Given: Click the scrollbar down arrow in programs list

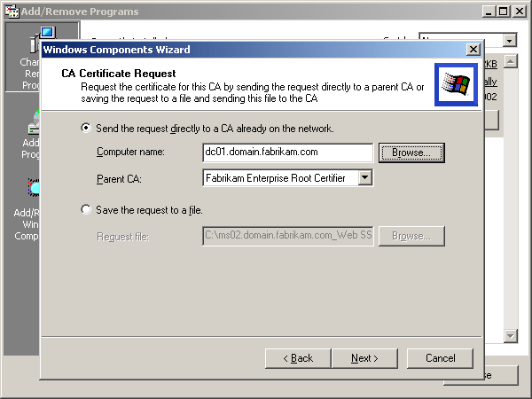Looking at the screenshot, I should click(510, 335).
